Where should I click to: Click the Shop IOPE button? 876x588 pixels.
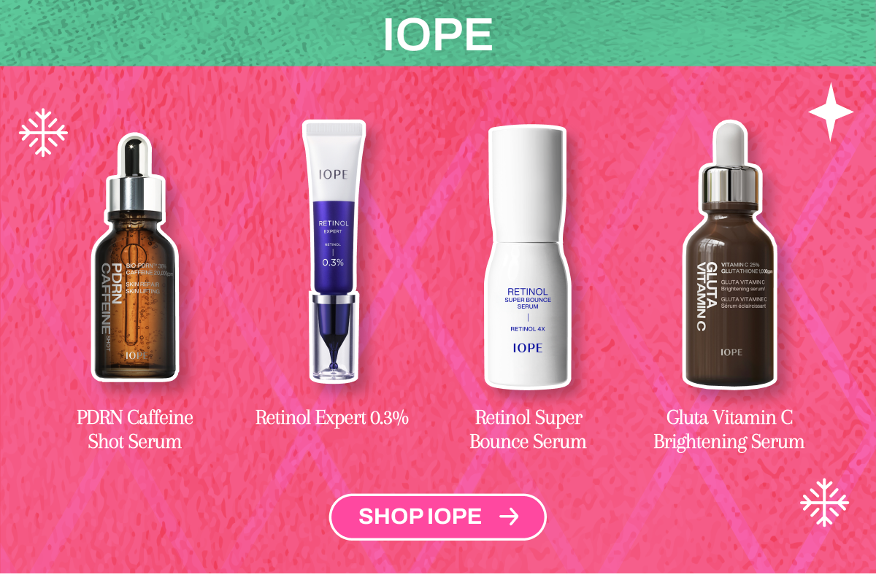coord(438,517)
